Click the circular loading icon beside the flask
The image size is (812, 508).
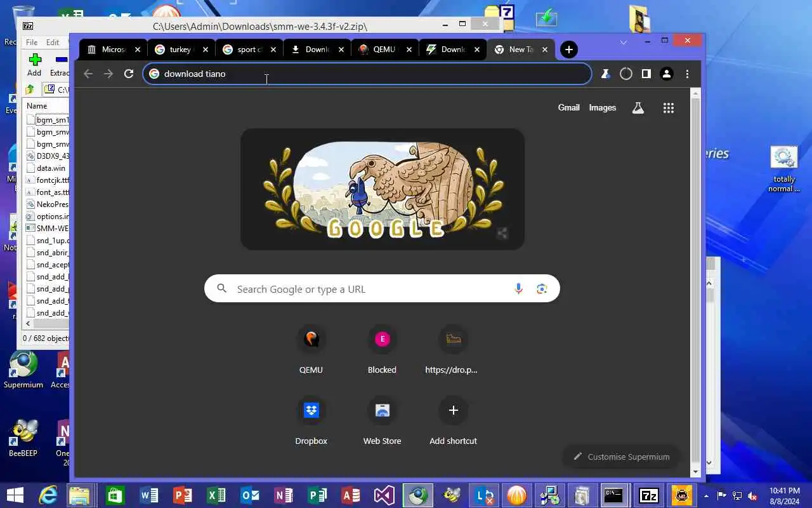626,74
